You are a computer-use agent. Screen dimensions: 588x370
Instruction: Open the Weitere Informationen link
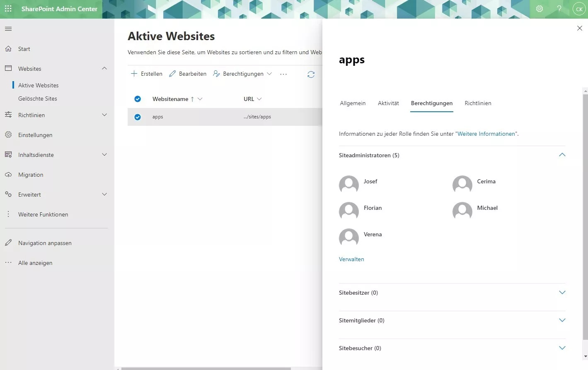tap(486, 133)
